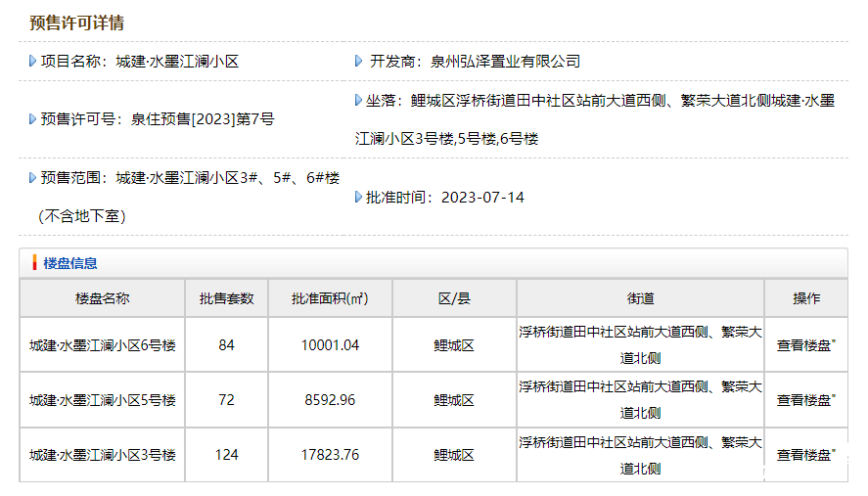Click street address cell of 5号楼 row
868x496 pixels.
tap(641, 400)
